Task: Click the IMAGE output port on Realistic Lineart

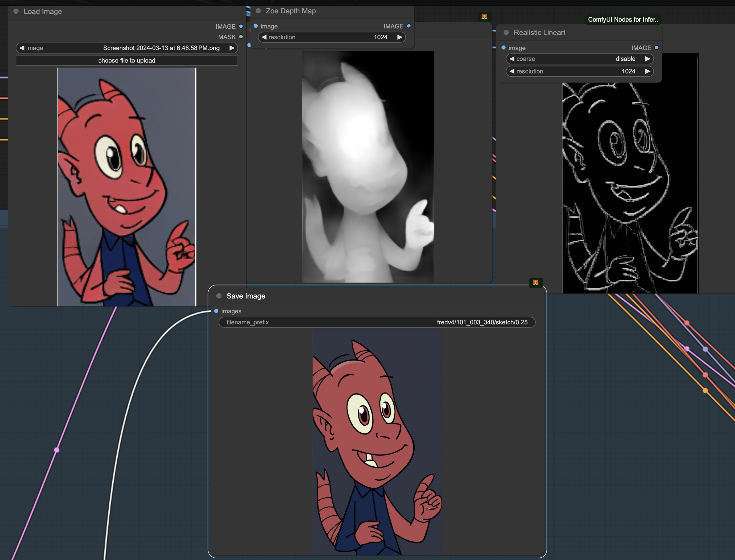Action: [657, 48]
